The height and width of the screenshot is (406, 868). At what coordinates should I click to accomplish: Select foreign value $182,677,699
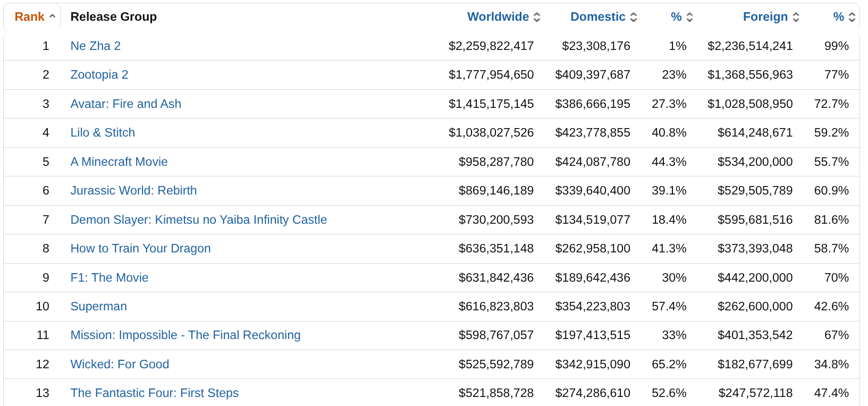(755, 365)
